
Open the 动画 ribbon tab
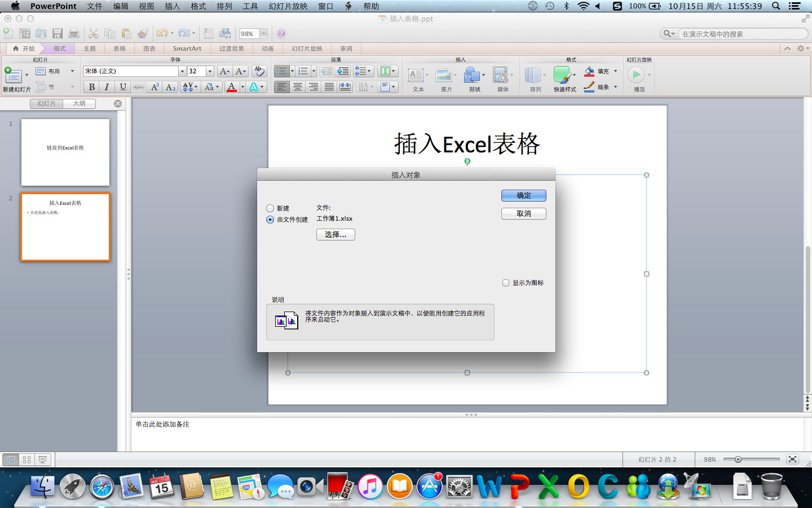(x=268, y=49)
